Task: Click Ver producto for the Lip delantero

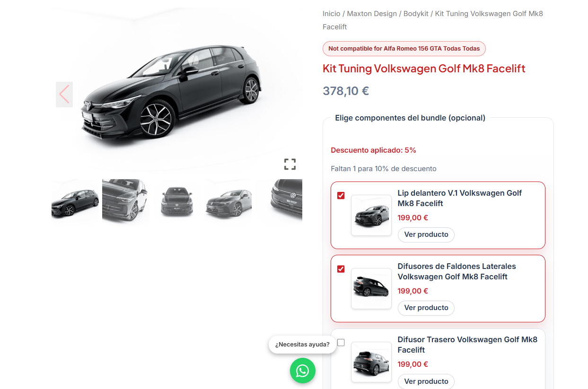Action: coord(426,234)
